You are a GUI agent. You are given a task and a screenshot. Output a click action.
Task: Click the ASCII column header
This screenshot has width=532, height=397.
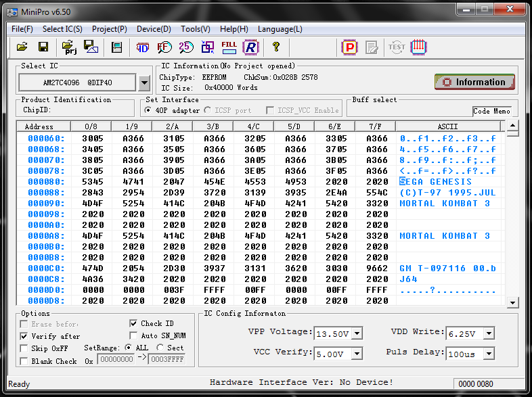(448, 126)
